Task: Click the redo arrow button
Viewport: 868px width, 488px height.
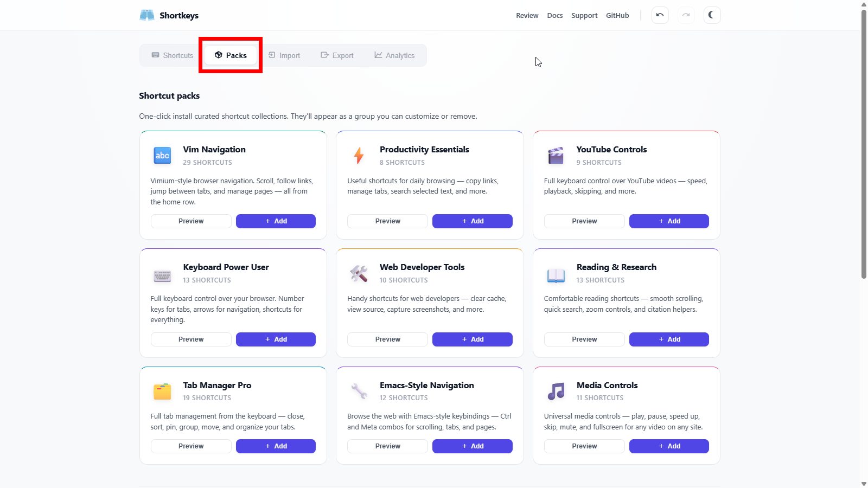Action: (x=686, y=15)
